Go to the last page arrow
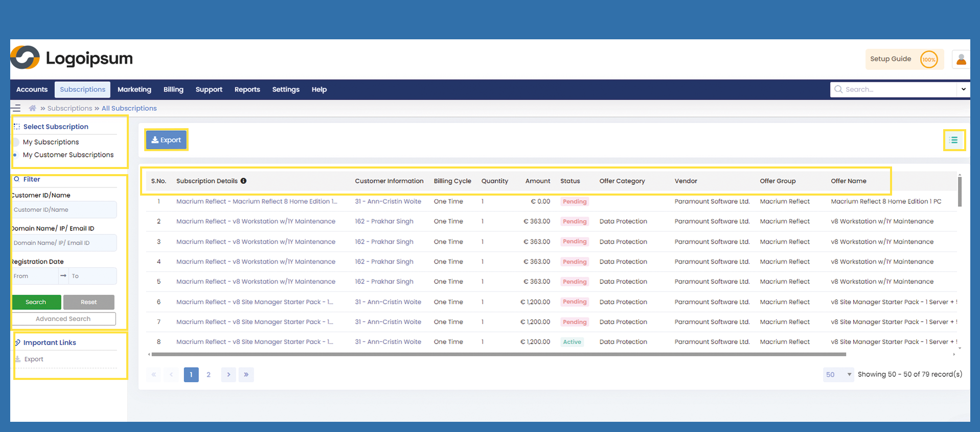The image size is (980, 432). click(246, 375)
